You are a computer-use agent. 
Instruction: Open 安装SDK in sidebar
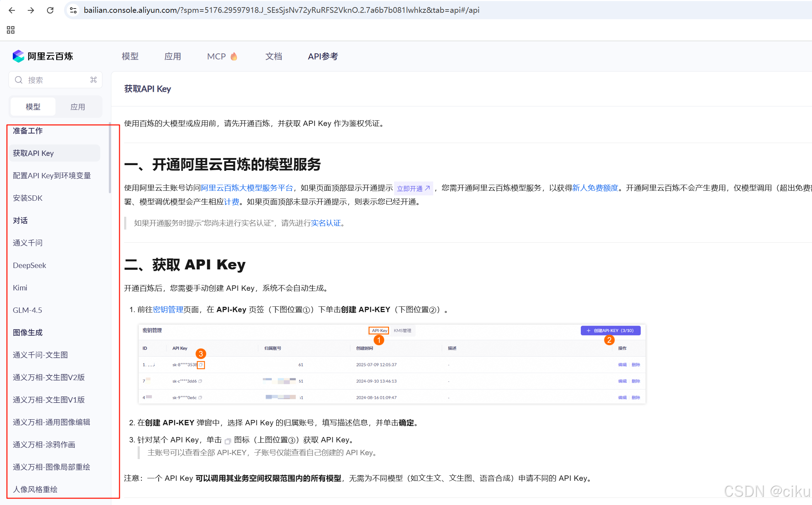click(28, 198)
